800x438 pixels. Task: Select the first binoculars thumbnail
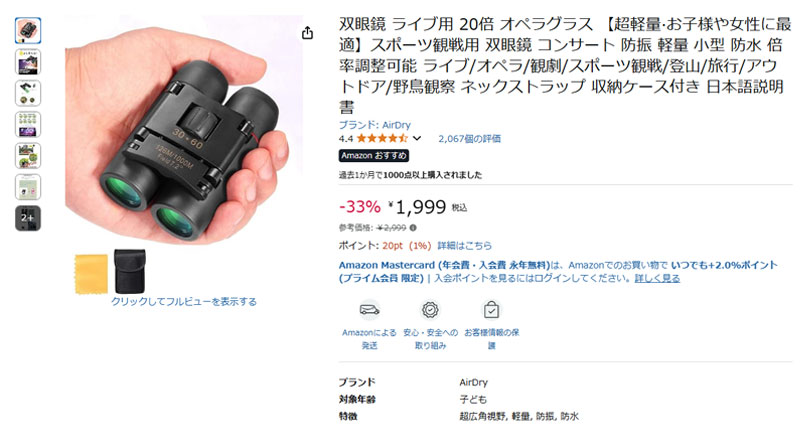coord(28,30)
